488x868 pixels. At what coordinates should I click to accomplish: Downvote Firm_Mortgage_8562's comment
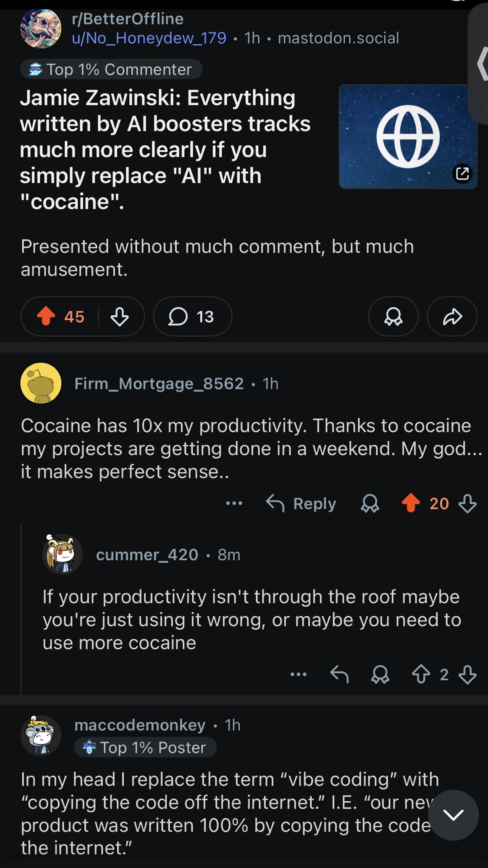468,503
